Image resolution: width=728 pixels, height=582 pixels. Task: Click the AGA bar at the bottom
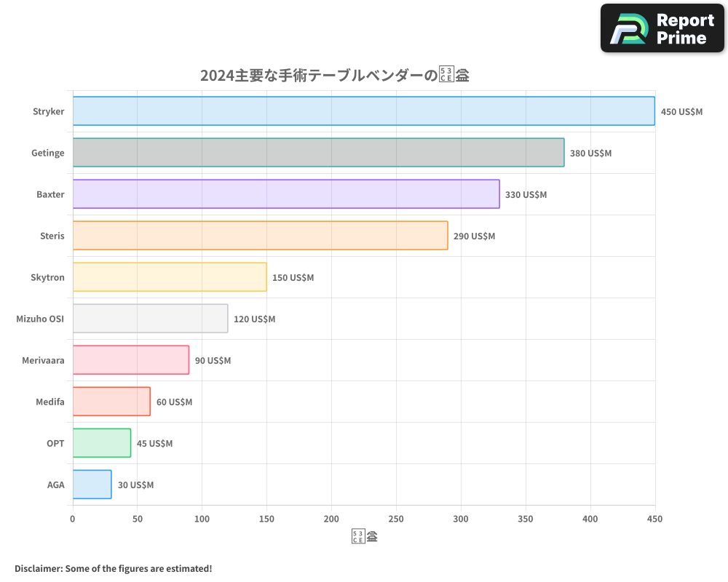coord(91,485)
